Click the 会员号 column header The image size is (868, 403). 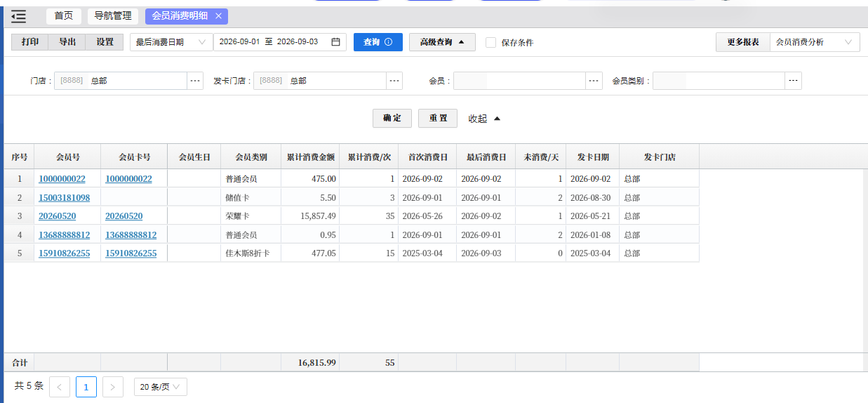(67, 157)
